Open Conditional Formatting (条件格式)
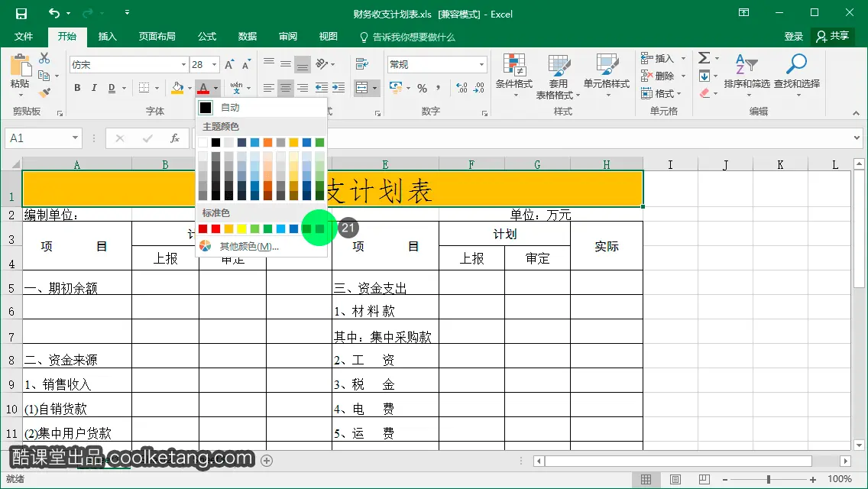868x489 pixels. click(513, 76)
